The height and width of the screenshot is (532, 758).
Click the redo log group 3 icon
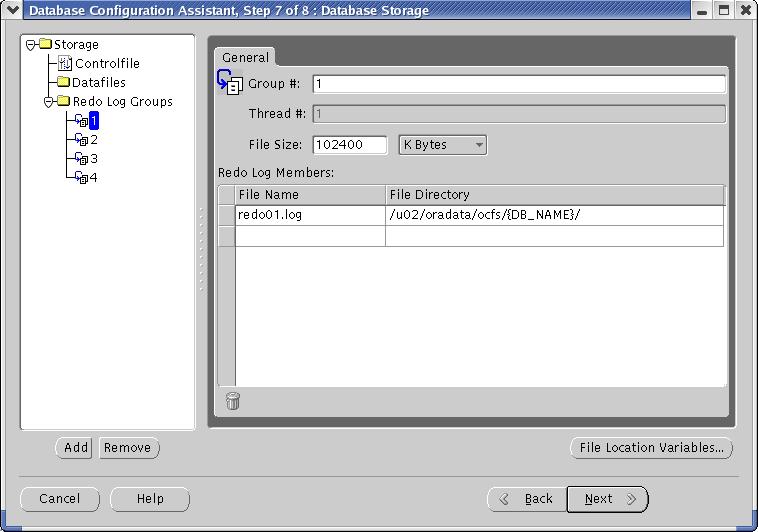pos(82,159)
